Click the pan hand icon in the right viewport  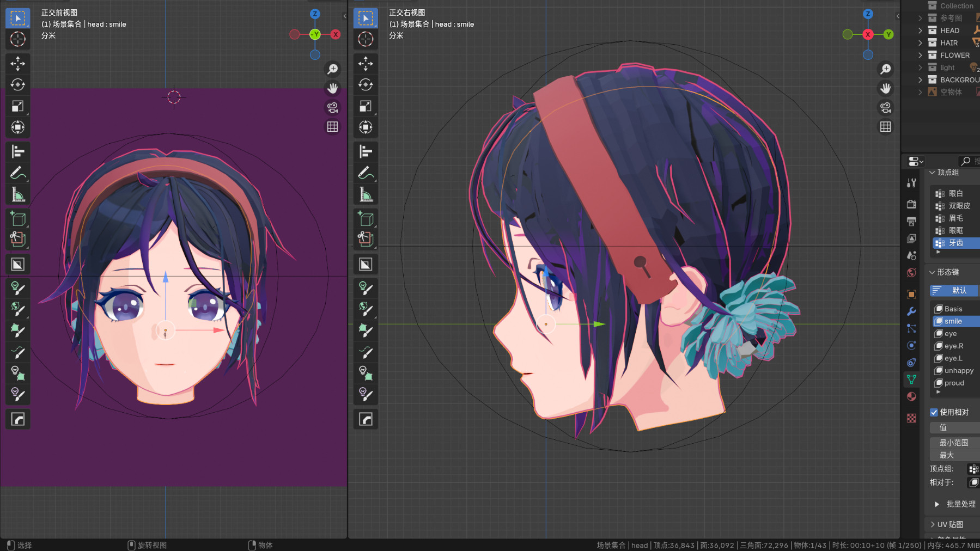[x=886, y=88]
